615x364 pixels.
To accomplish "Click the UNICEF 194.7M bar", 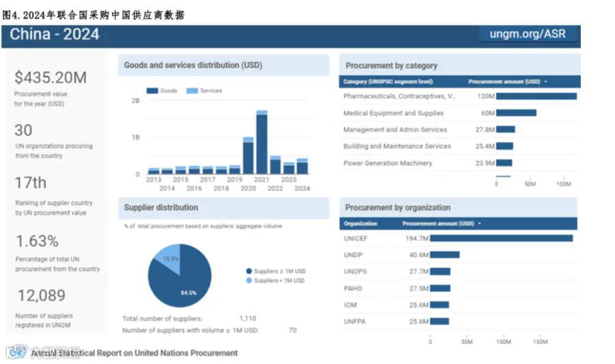I will coord(502,238).
